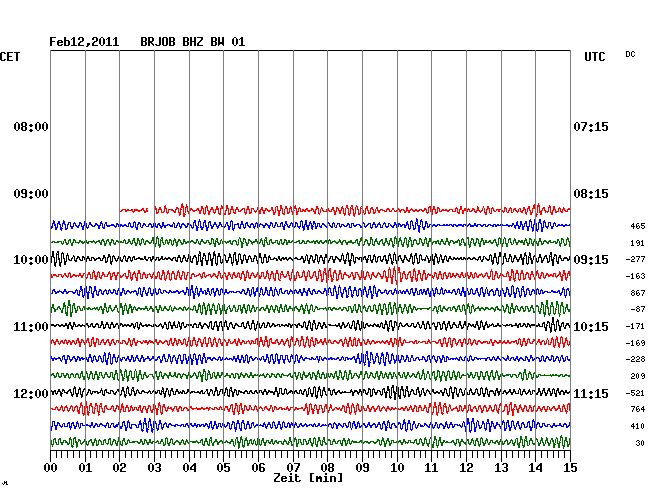650x494 pixels.
Task: Click the DC value 191
Action: (638, 243)
